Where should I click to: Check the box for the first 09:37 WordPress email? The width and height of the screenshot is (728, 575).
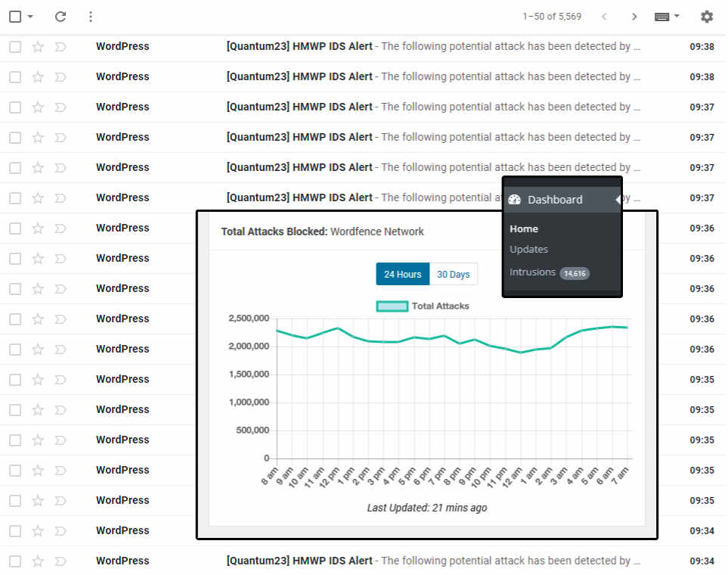[15, 107]
